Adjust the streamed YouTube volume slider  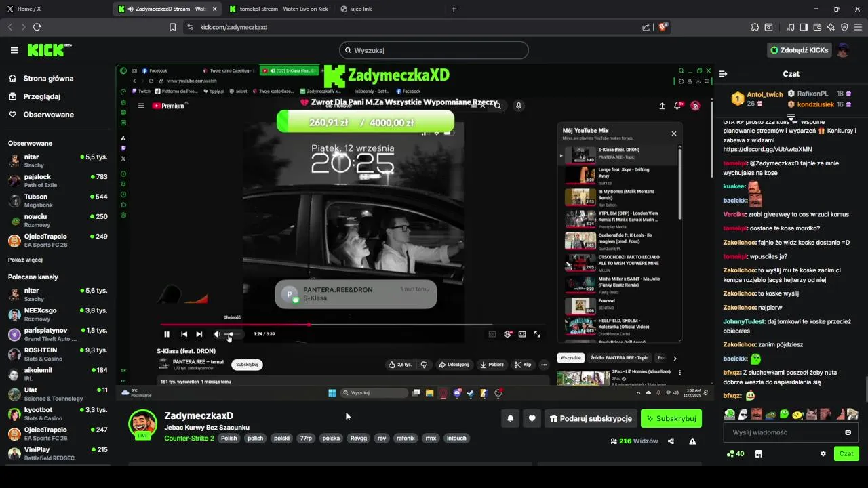[232, 334]
